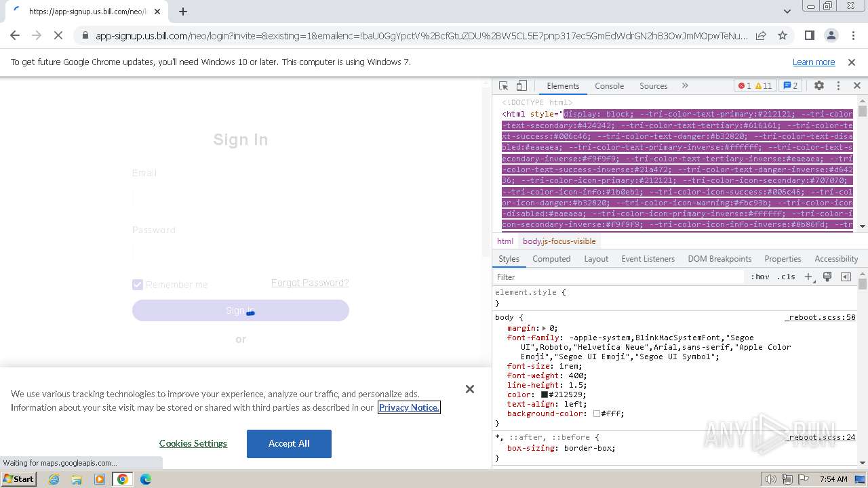Expand the margin shorthand triangle

[545, 328]
